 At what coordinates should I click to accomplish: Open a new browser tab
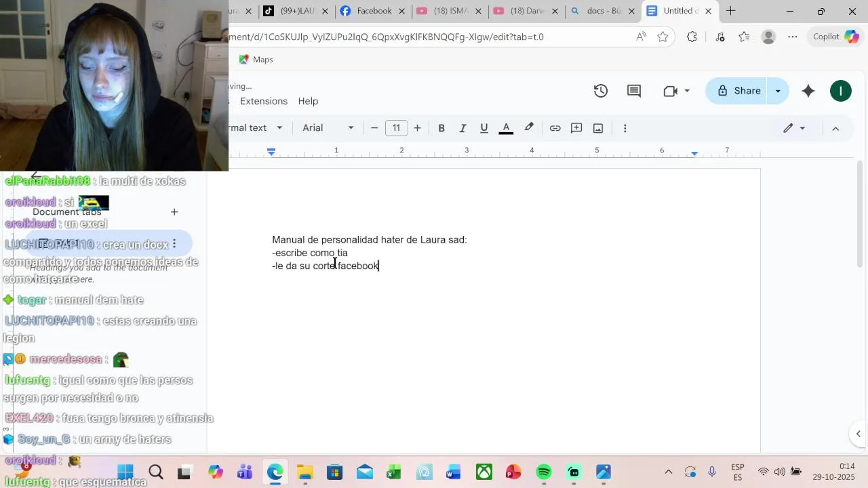tap(730, 11)
